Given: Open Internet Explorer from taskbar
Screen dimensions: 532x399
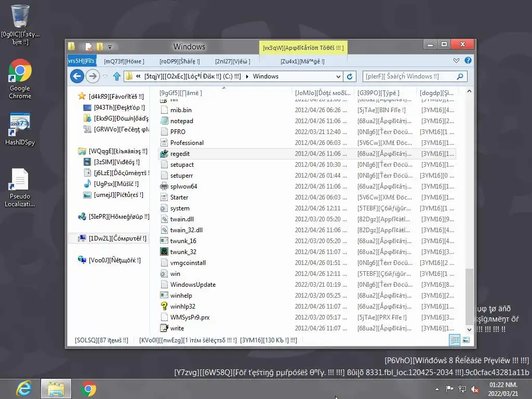Looking at the screenshot, I should coord(24,389).
